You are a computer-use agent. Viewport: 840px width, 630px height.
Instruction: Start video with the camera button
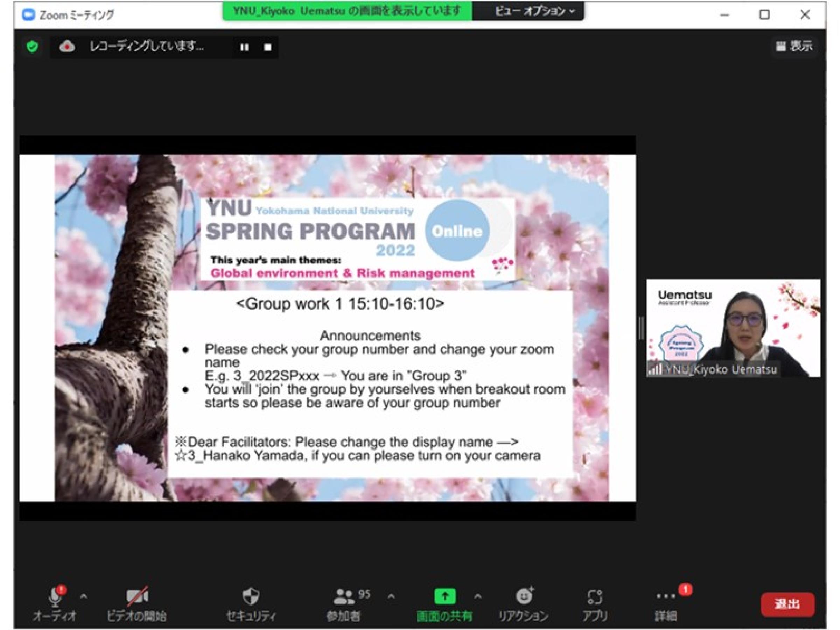[x=137, y=603]
